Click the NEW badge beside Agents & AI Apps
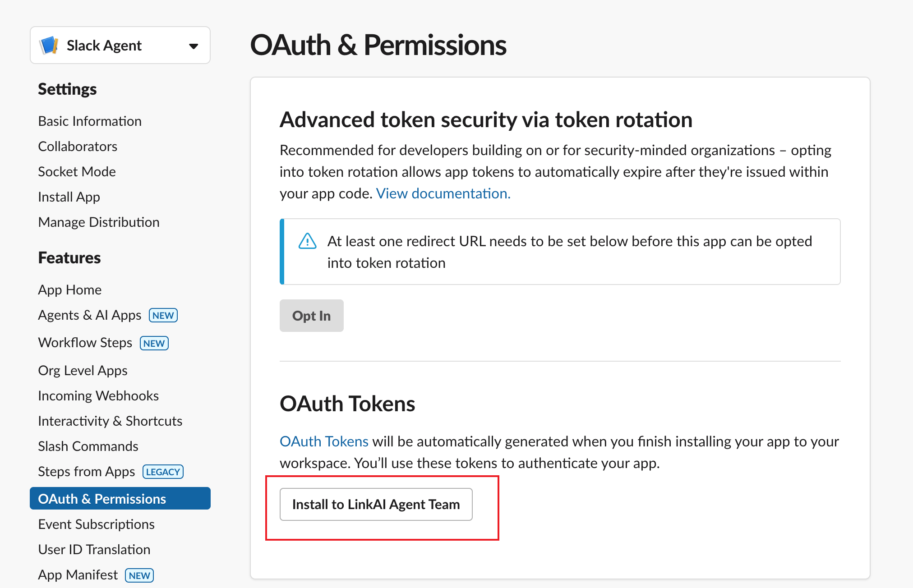 [x=163, y=315]
